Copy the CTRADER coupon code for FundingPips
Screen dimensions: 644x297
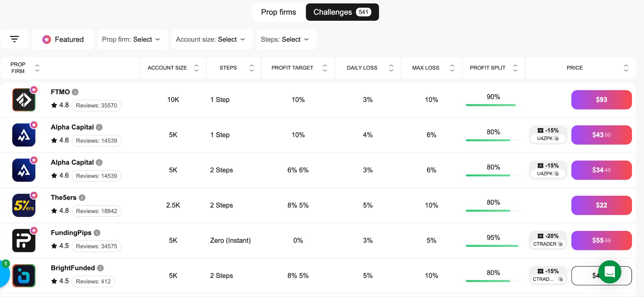point(560,244)
